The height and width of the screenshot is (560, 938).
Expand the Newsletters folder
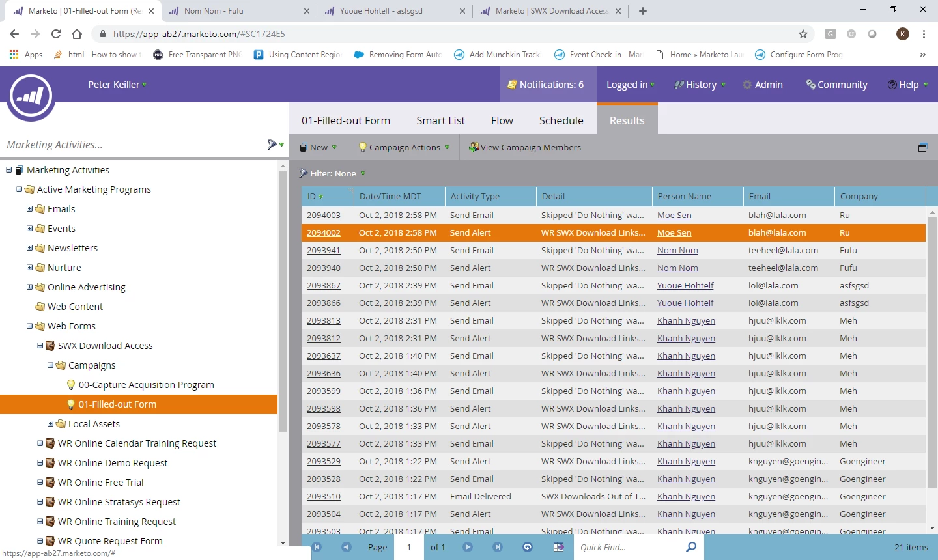point(30,248)
